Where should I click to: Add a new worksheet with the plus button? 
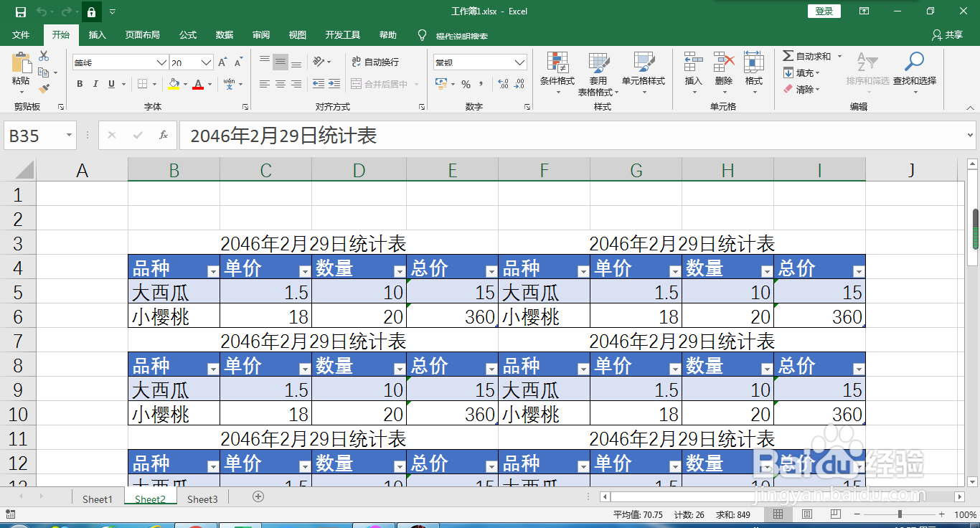tap(257, 496)
